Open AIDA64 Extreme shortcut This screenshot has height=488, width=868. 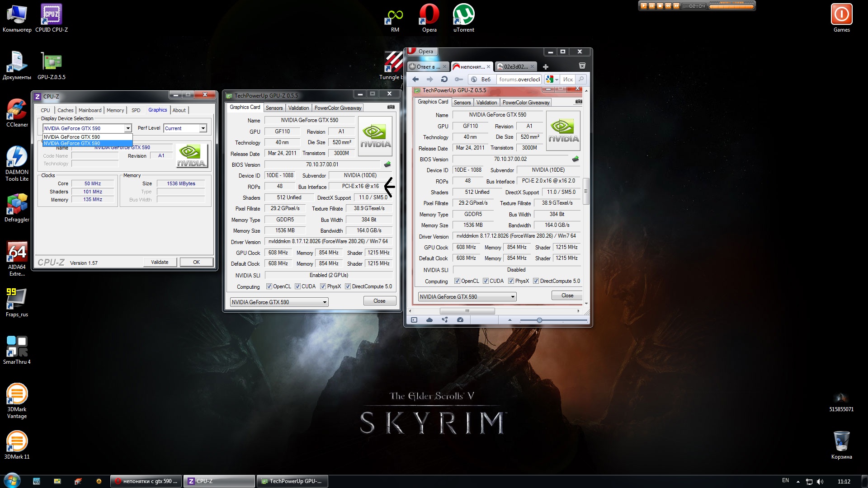(17, 258)
